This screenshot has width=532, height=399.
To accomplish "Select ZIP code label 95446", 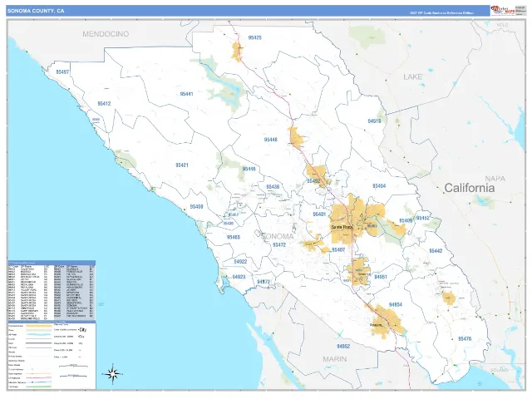I will (249, 169).
